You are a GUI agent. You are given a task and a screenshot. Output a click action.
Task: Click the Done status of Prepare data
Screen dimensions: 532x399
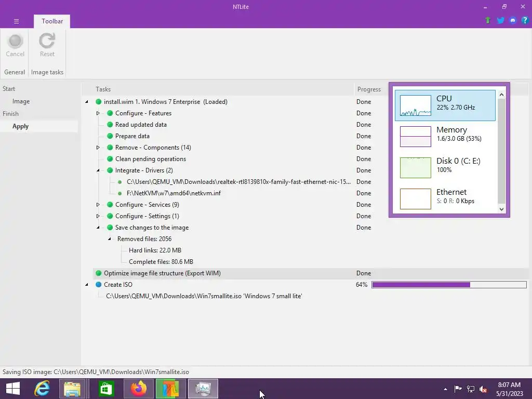(x=363, y=136)
